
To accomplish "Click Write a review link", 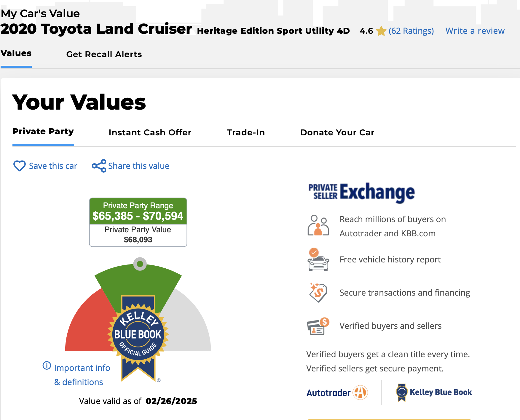I will click(x=475, y=31).
